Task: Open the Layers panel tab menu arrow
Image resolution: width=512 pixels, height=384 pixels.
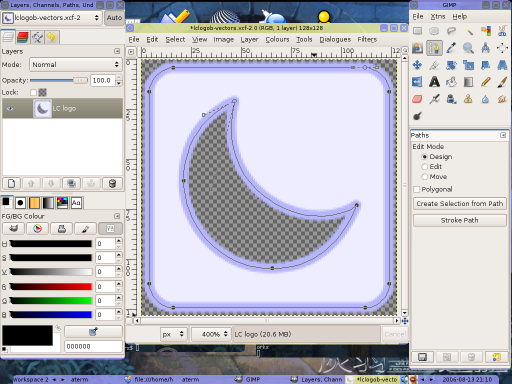Action: pos(117,51)
